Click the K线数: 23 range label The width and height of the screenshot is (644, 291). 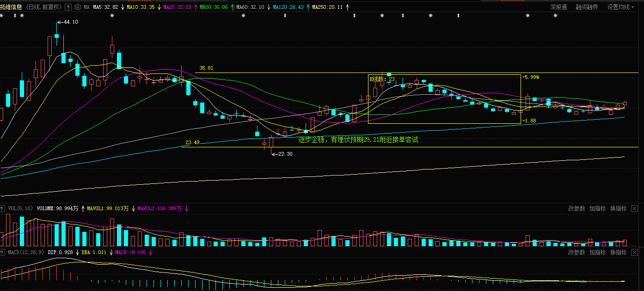[382, 79]
